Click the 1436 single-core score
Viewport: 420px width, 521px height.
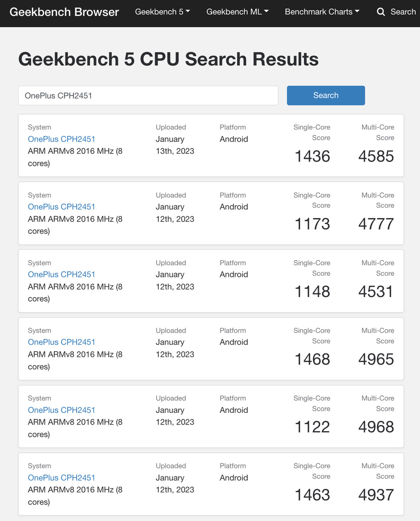coord(312,156)
